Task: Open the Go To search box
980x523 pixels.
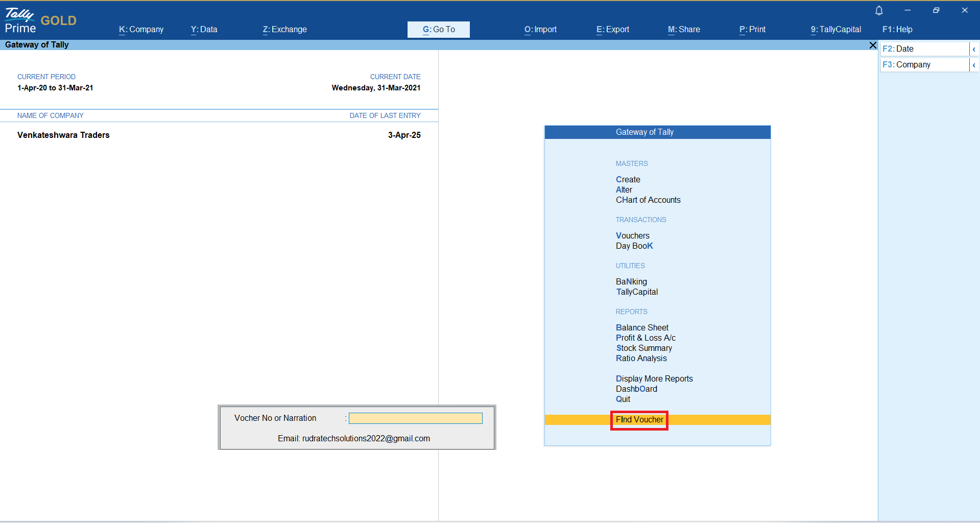Action: pos(438,30)
